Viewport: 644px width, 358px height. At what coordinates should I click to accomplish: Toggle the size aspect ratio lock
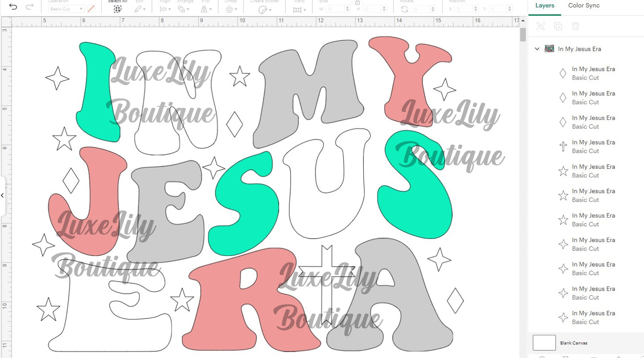coord(357,3)
